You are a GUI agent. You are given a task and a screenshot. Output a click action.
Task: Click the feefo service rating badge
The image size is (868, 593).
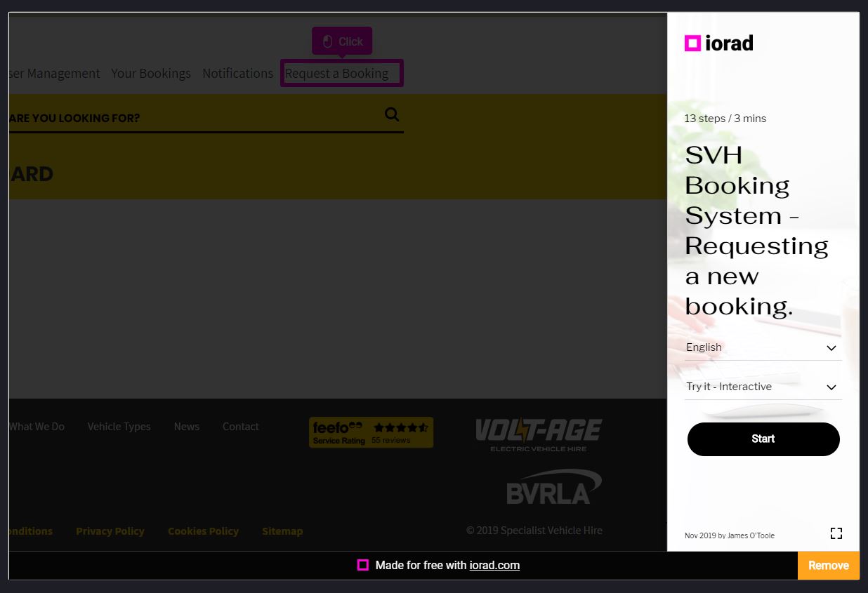coord(371,432)
